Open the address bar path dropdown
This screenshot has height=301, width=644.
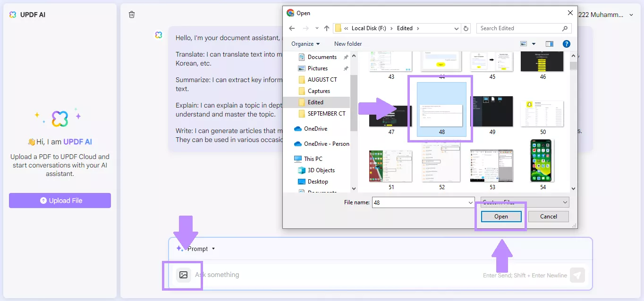[457, 28]
